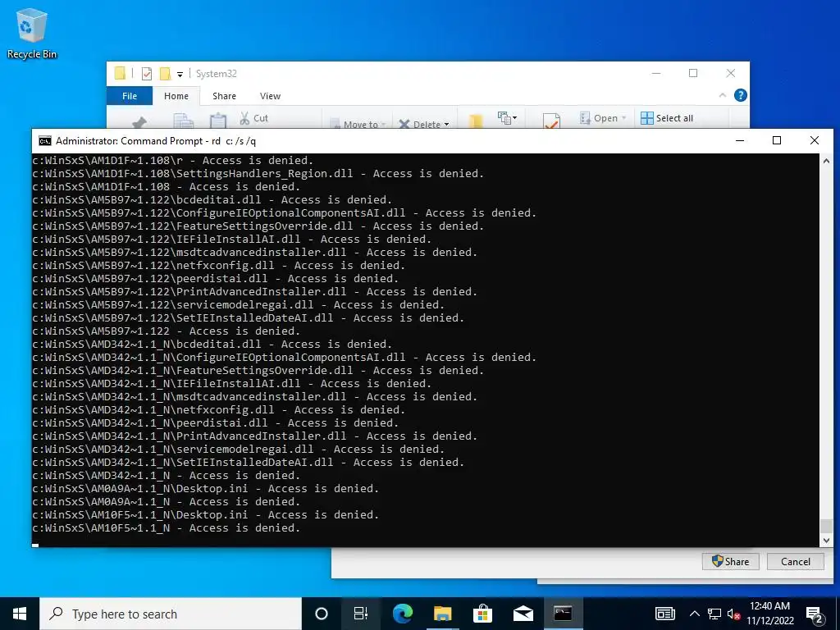This screenshot has height=630, width=840.
Task: Launch Microsoft Edge from taskbar
Action: [x=402, y=614]
